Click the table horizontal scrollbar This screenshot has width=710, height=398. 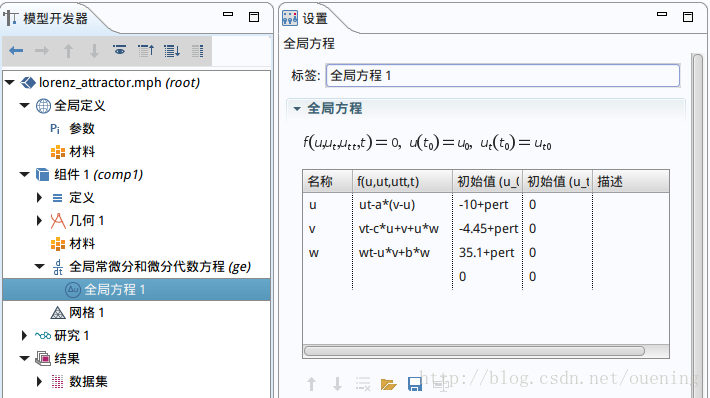click(474, 351)
